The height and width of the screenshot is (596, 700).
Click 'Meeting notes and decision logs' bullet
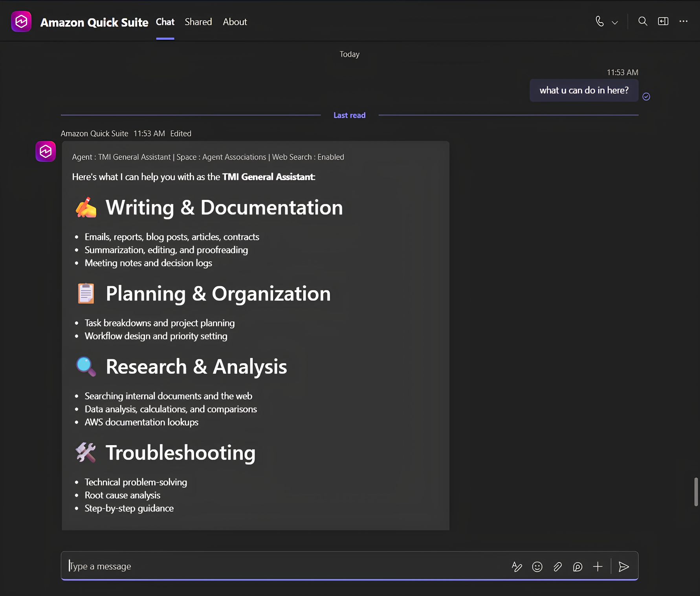(x=148, y=263)
